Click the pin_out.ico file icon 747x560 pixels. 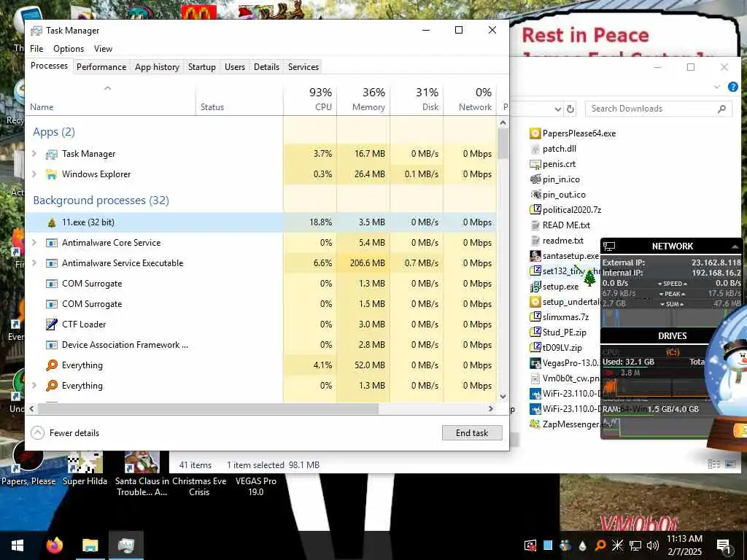tap(535, 194)
